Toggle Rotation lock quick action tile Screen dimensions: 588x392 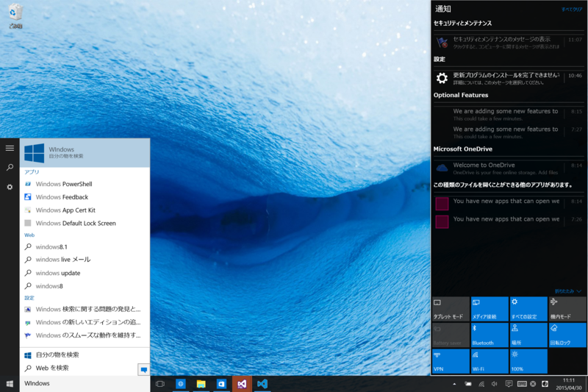pyautogui.click(x=567, y=335)
